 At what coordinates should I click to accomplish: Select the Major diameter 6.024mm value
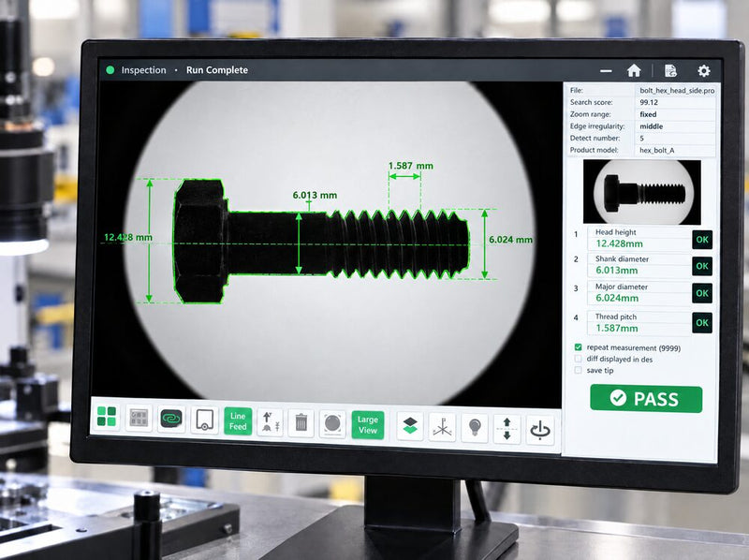[x=617, y=298]
